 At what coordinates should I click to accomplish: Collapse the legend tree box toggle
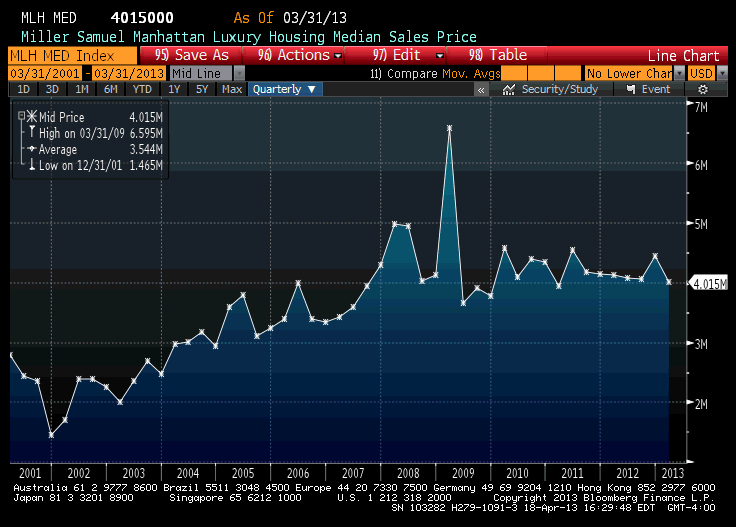tap(20, 116)
